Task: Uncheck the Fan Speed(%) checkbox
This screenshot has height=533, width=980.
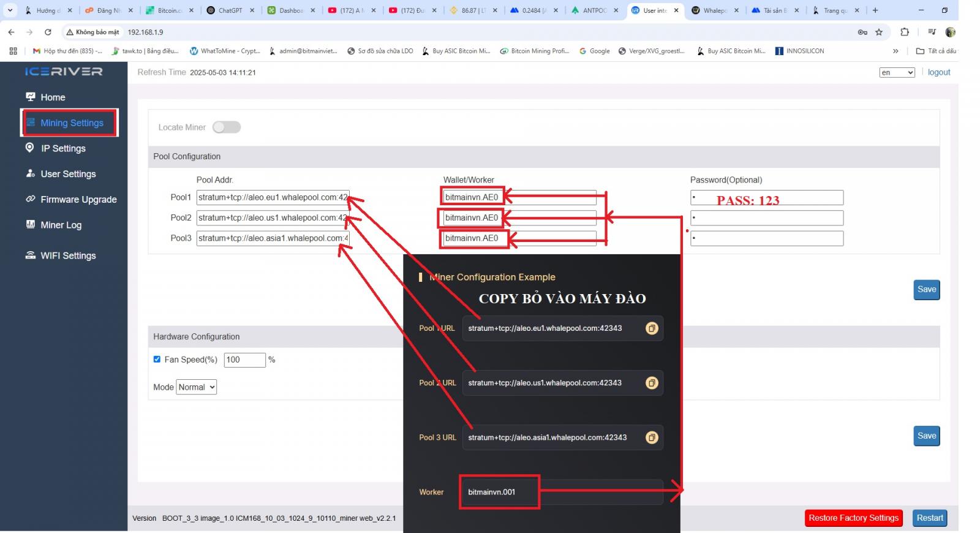Action: pos(157,359)
